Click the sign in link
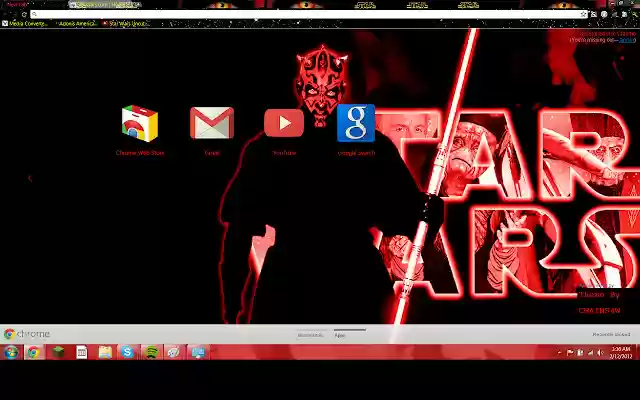 pos(627,40)
